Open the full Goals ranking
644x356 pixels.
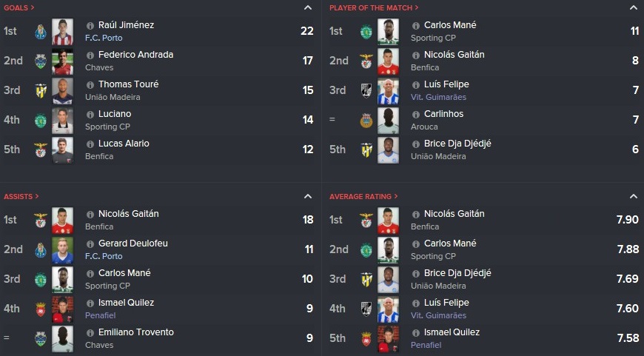click(19, 8)
